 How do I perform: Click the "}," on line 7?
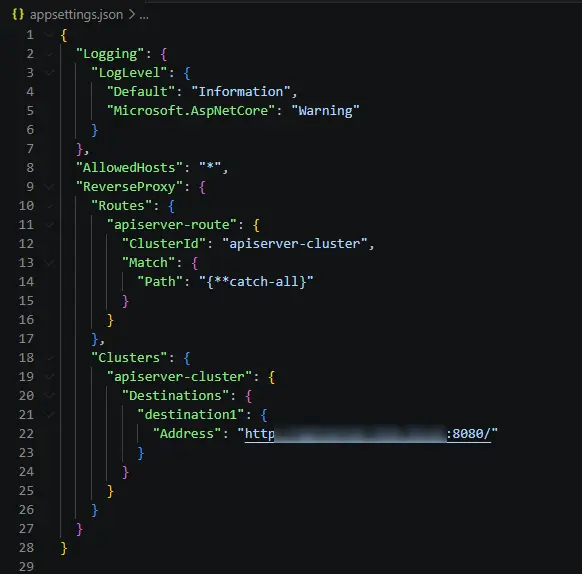tap(83, 149)
